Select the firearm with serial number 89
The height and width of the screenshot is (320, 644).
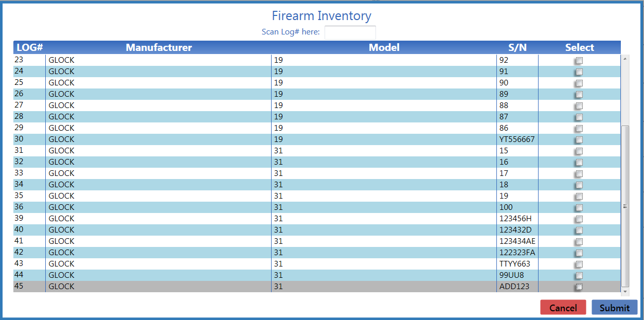click(x=579, y=95)
